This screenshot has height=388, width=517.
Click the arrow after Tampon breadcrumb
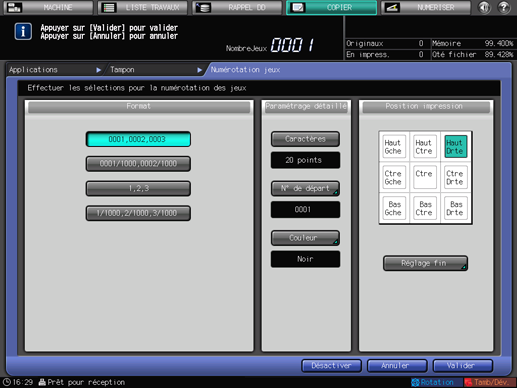pyautogui.click(x=199, y=70)
